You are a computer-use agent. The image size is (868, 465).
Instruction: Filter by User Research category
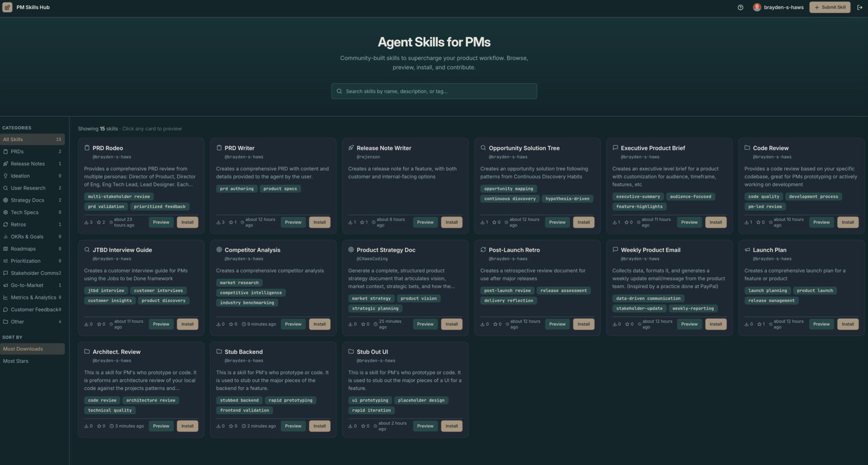[32, 188]
